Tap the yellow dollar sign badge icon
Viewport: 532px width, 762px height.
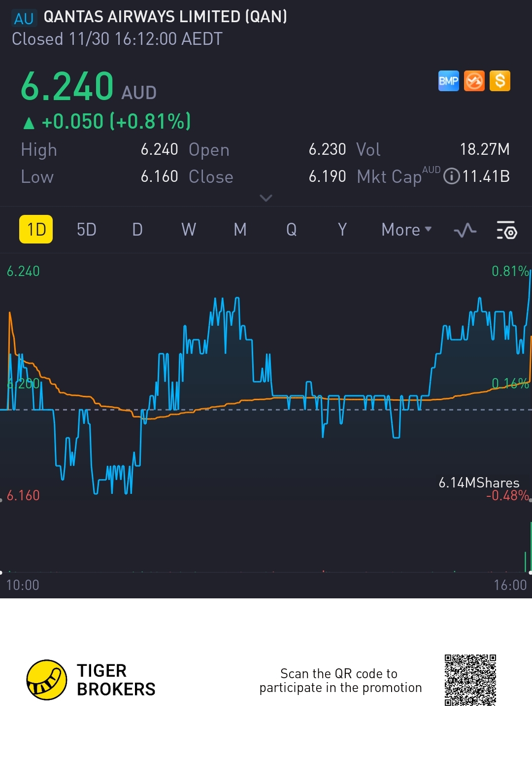point(500,81)
